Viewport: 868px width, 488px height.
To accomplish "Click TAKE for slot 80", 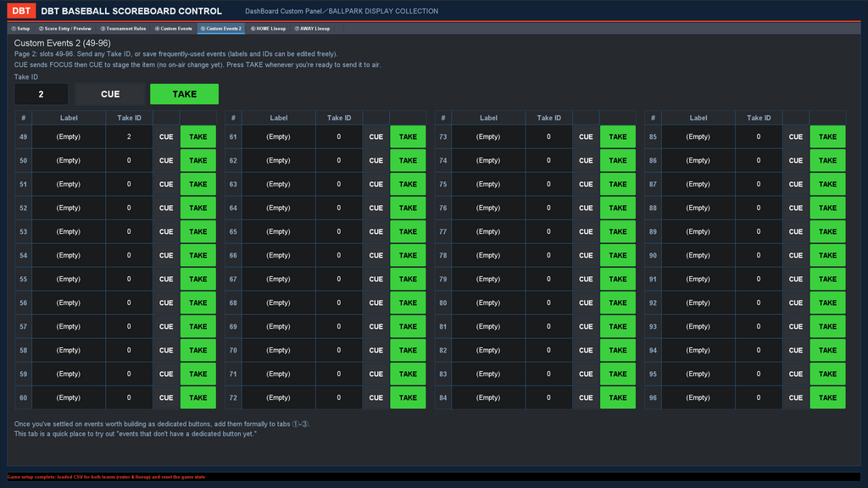I will [618, 303].
